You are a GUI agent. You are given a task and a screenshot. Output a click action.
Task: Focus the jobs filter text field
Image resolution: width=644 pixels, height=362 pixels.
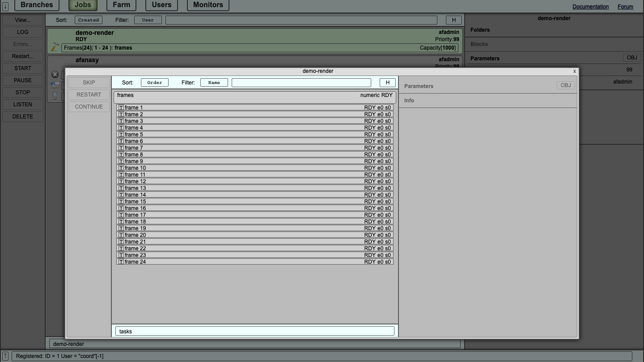[x=301, y=20]
